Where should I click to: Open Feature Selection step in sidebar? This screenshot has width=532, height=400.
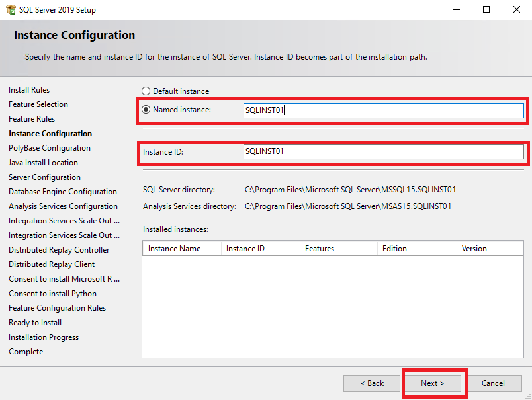[38, 104]
